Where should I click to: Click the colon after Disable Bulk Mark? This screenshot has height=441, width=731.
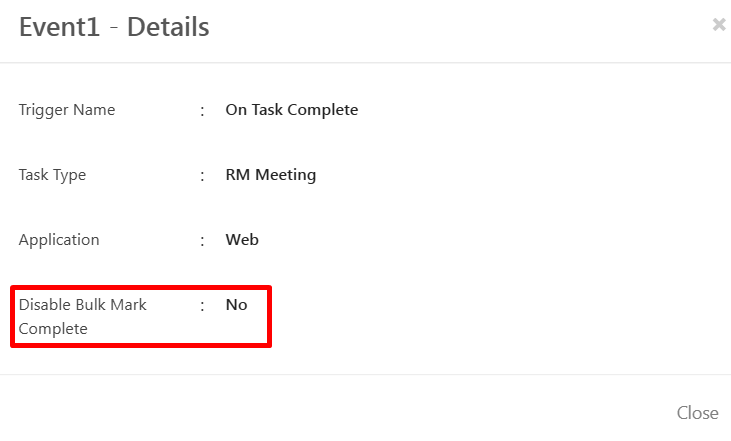(x=203, y=305)
